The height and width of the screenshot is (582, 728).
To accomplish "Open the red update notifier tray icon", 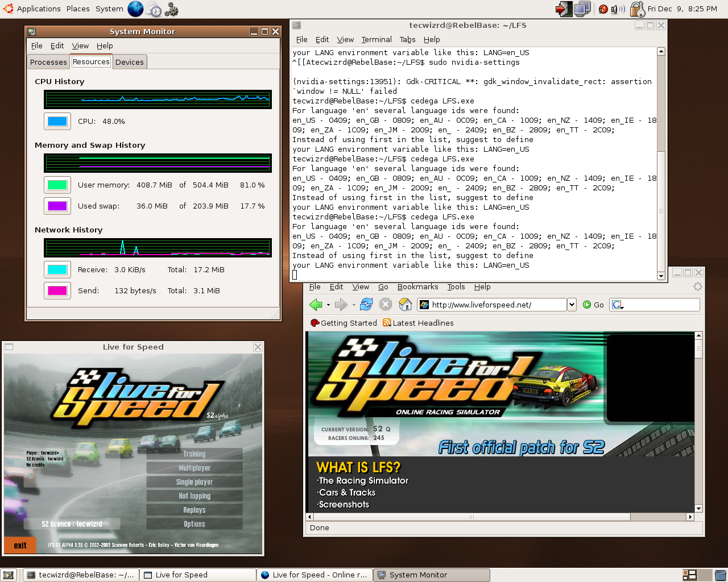I will tap(603, 9).
